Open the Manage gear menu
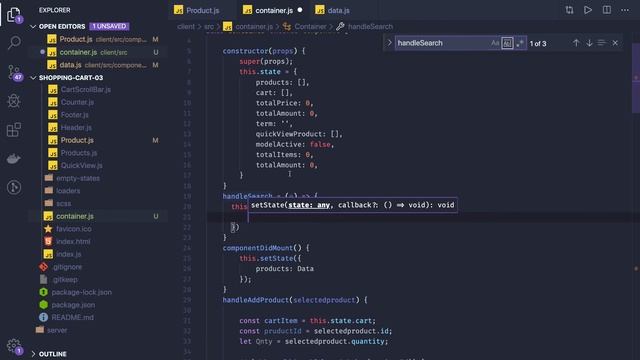The image size is (640, 360). [x=14, y=346]
